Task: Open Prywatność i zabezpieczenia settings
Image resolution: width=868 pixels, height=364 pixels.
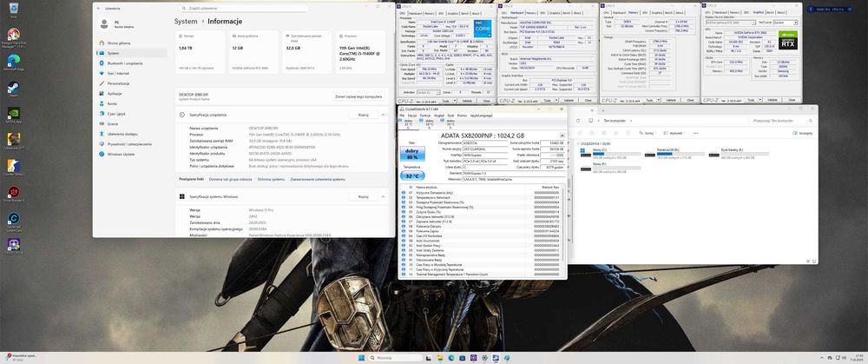Action: [x=132, y=144]
